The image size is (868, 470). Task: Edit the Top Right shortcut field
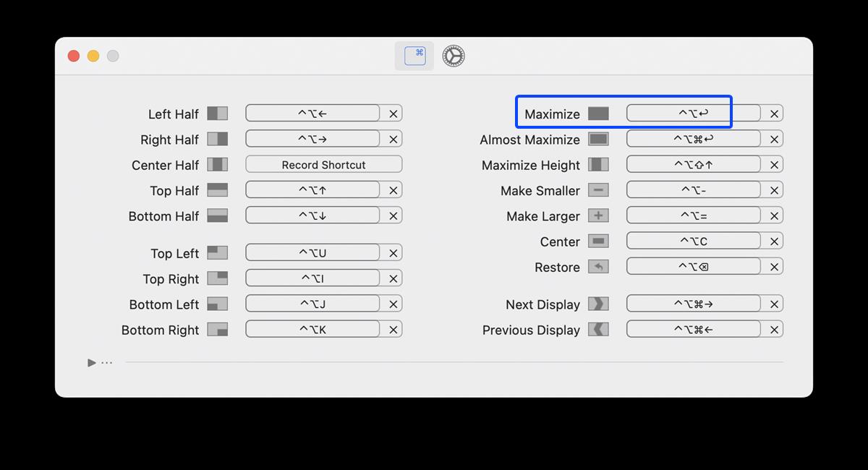point(312,278)
